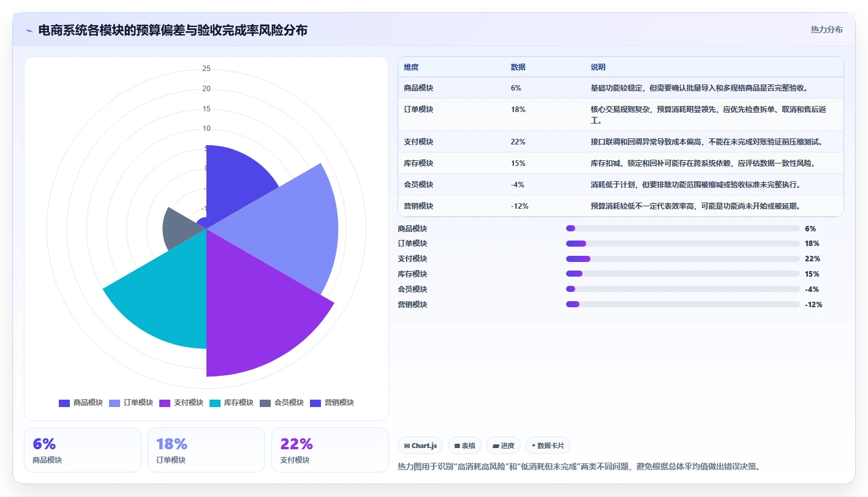Click the 支付模块 label in the progress list
The height and width of the screenshot is (497, 868).
point(412,259)
